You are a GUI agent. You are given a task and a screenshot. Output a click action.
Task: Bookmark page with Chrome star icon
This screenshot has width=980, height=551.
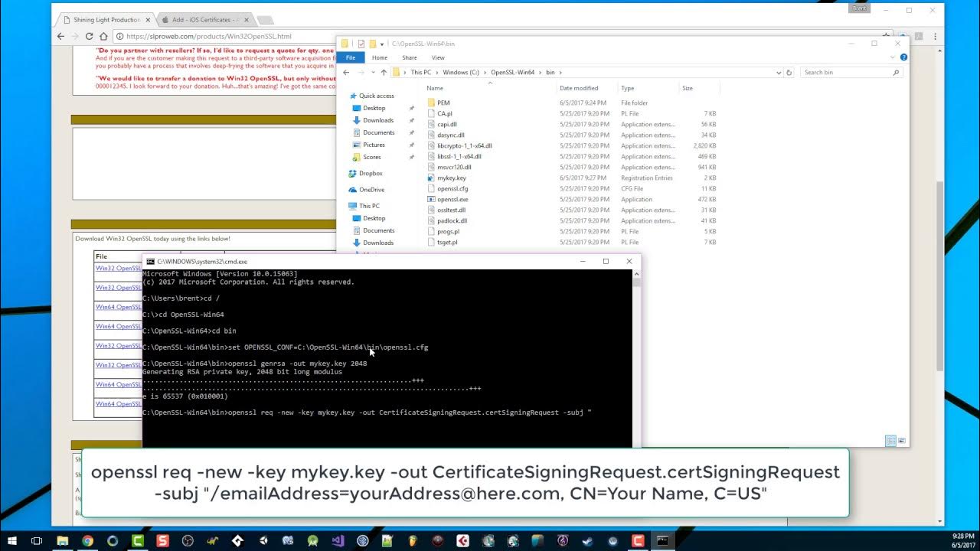pyautogui.click(x=887, y=36)
